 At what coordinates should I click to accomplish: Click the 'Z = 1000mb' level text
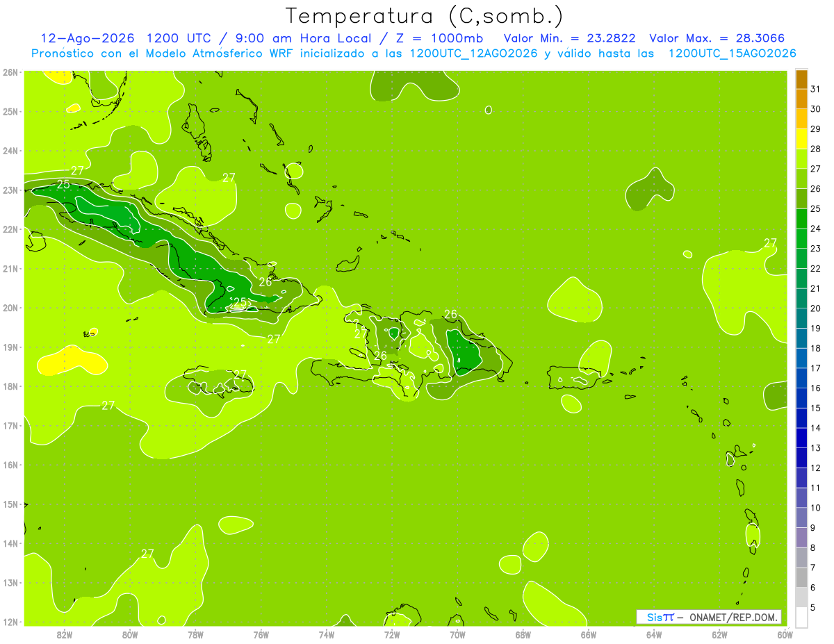coord(439,38)
